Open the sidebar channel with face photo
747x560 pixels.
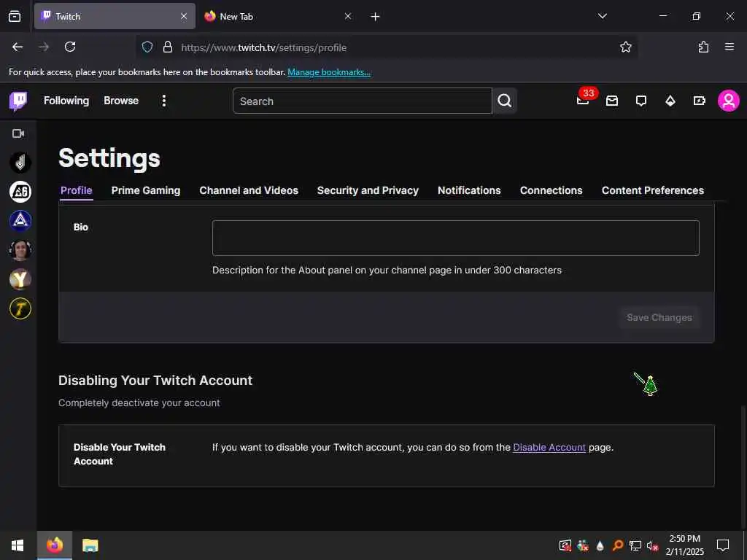point(20,250)
